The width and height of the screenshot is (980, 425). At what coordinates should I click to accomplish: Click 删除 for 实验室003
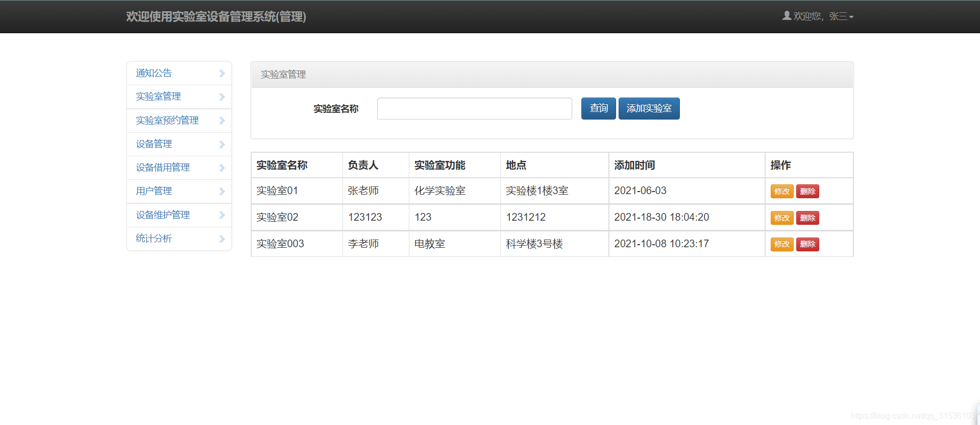[807, 244]
